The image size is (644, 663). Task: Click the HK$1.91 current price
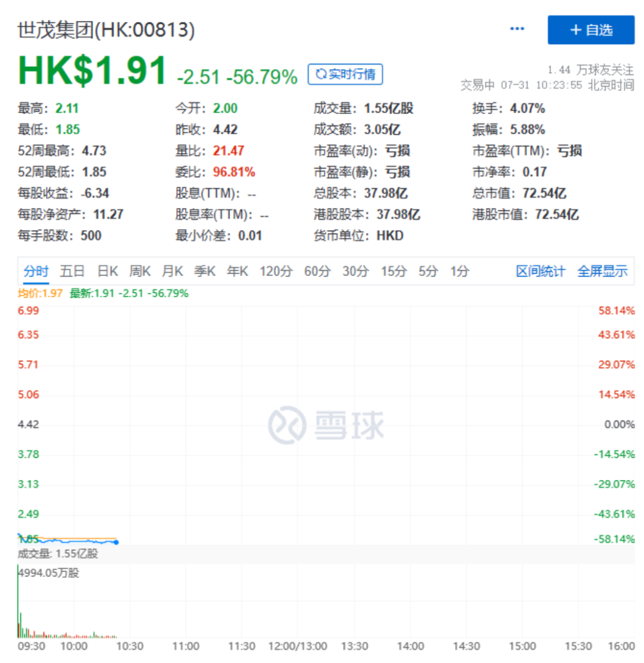[92, 70]
